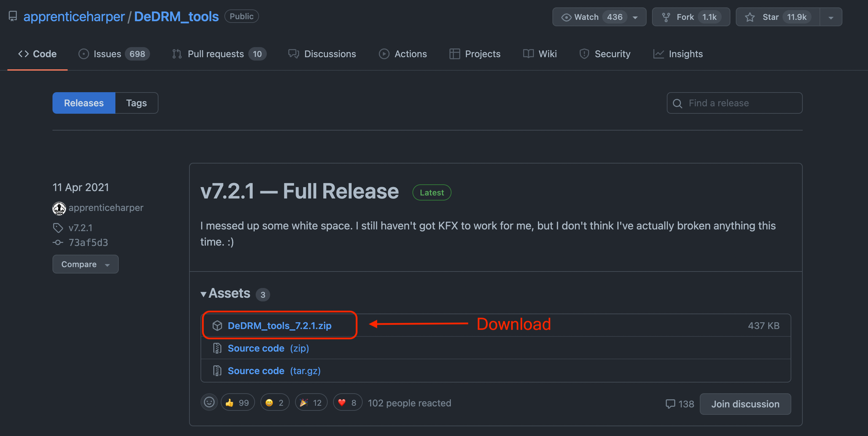The image size is (868, 436).
Task: Open the Compare dropdown
Action: click(85, 264)
